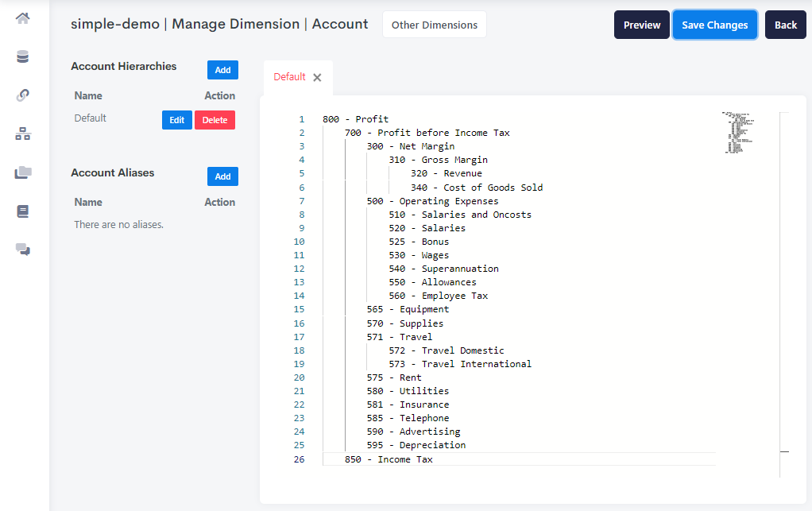Open the folders icon in the sidebar
This screenshot has width=812, height=511.
23,172
